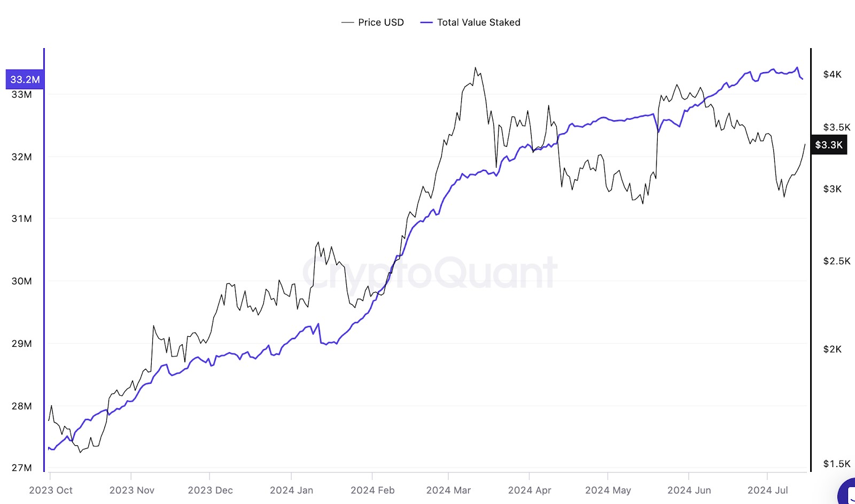
Task: Click the purple Total Value Staked line swatch
Action: coord(426,22)
